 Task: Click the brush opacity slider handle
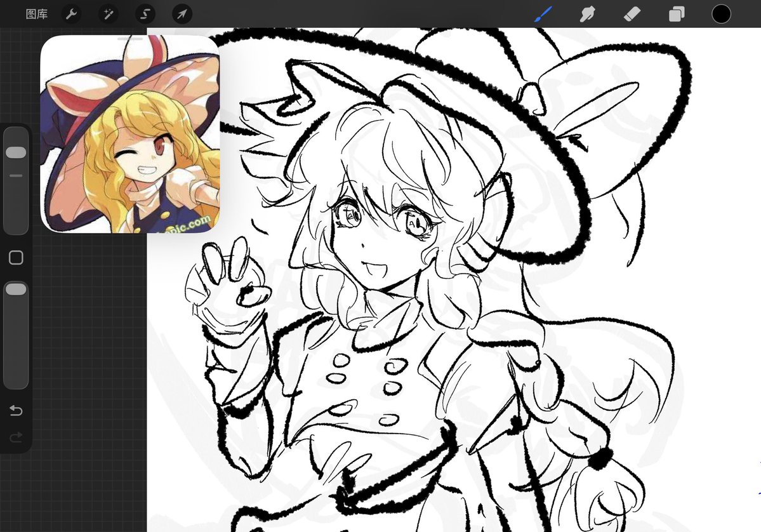tap(16, 289)
